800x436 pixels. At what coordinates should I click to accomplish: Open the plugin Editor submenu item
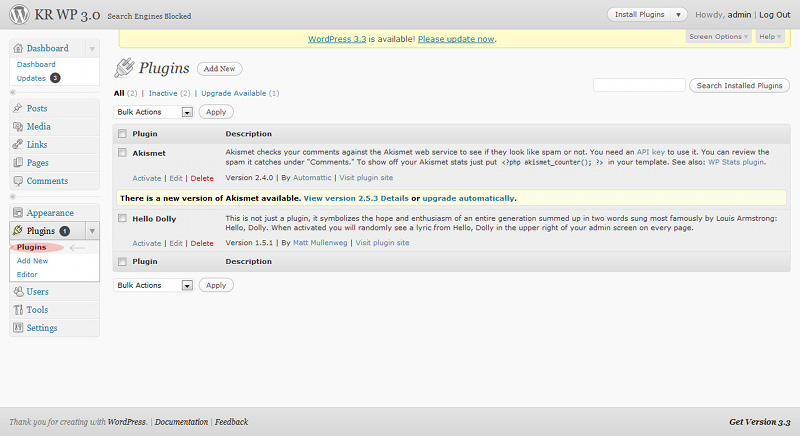coord(27,274)
